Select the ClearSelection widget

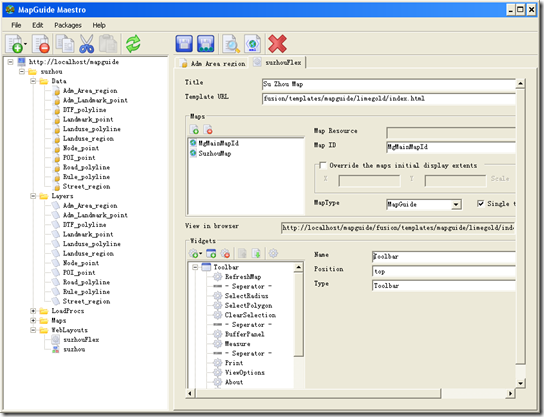point(250,315)
